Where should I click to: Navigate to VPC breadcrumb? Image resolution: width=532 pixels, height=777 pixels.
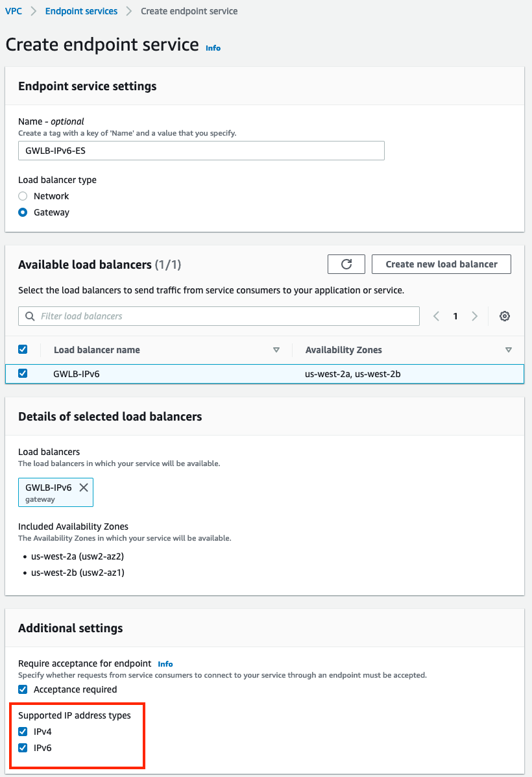14,10
